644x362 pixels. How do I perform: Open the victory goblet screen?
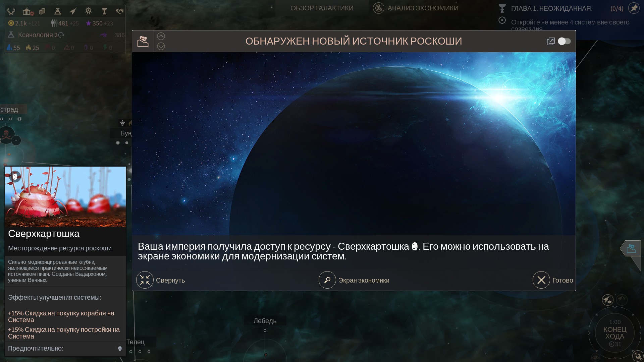coord(104,11)
